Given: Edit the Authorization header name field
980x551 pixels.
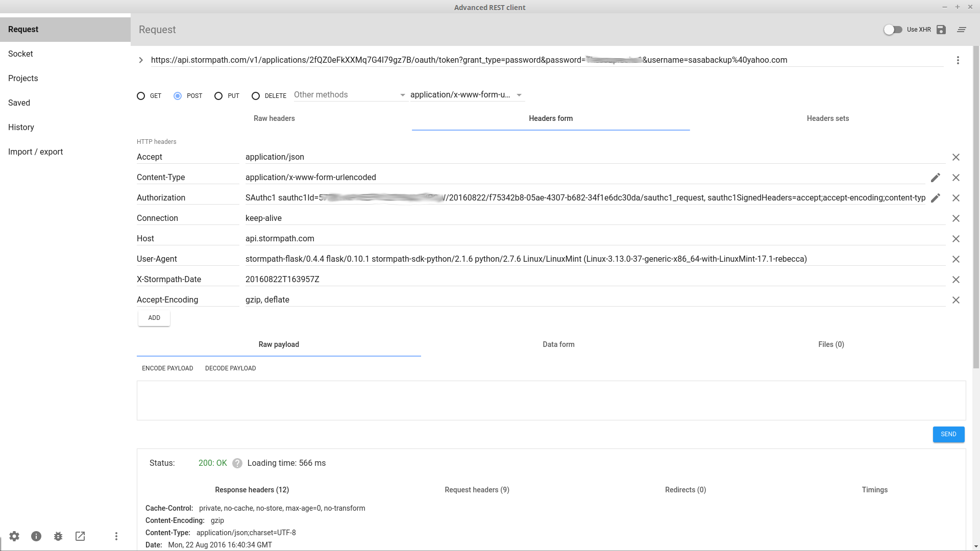Looking at the screenshot, I should [188, 198].
